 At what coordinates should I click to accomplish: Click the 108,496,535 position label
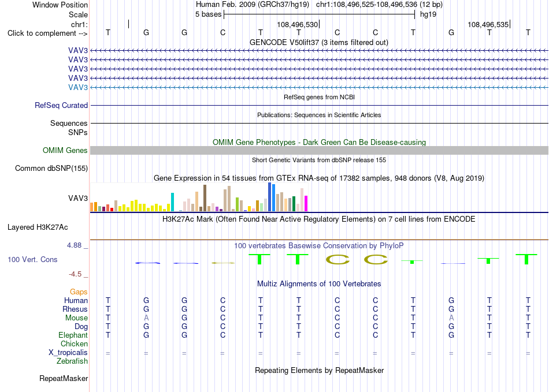tap(488, 24)
